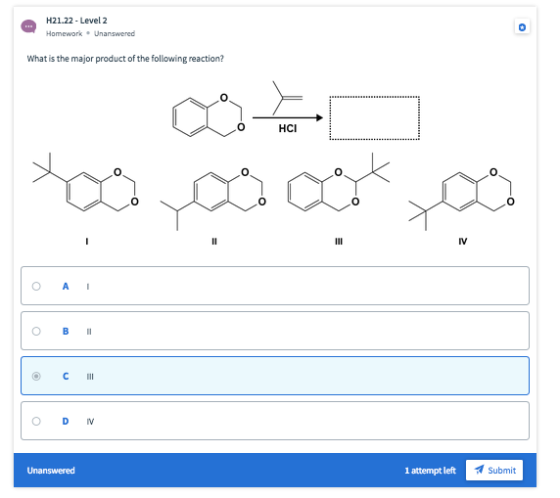The width and height of the screenshot is (560, 498).
Task: Open the purple discussion chat bubble icon
Action: point(29,27)
